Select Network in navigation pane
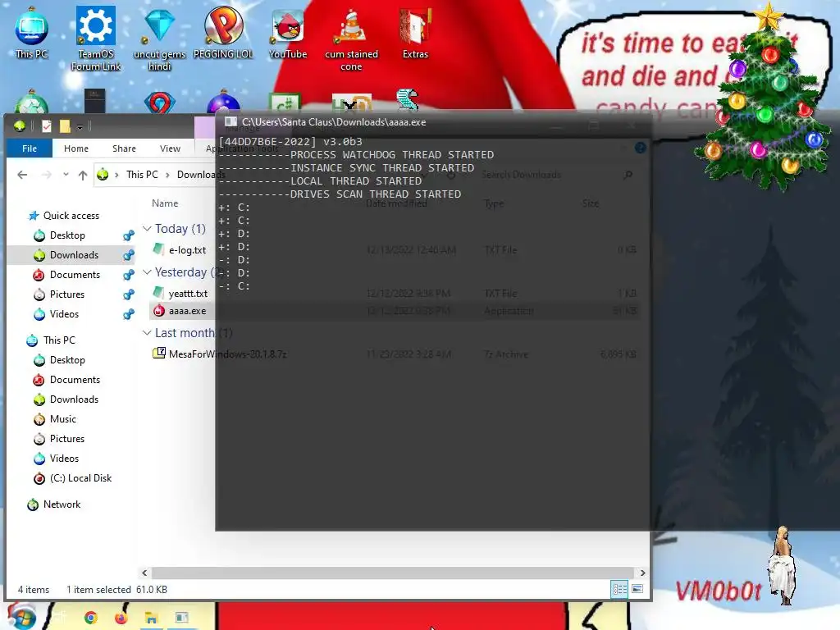Viewport: 840px width, 630px height. tap(62, 504)
